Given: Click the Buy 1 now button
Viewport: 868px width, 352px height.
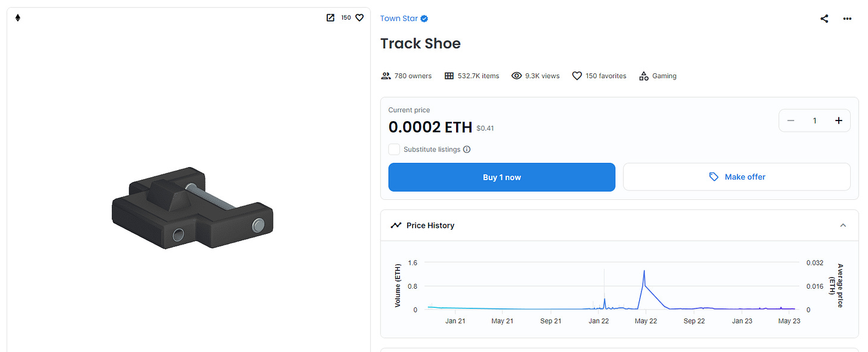Looking at the screenshot, I should pyautogui.click(x=501, y=177).
